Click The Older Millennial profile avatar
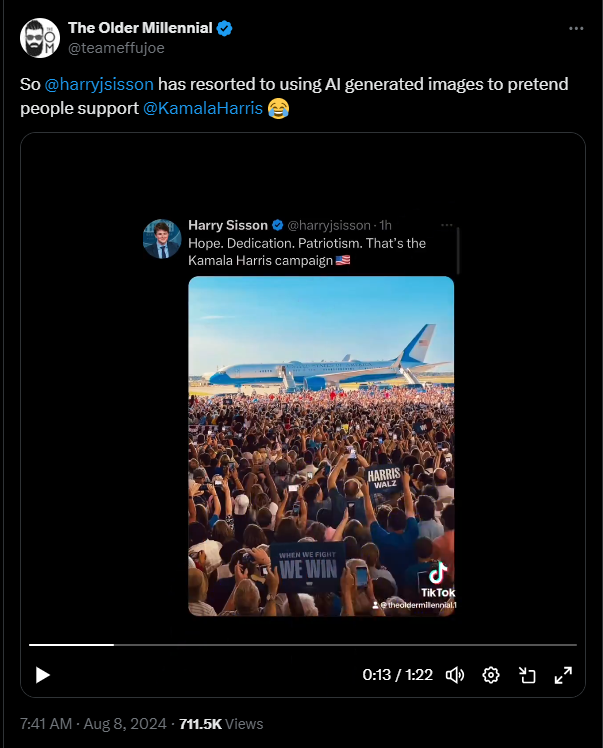This screenshot has height=748, width=603. coord(40,37)
